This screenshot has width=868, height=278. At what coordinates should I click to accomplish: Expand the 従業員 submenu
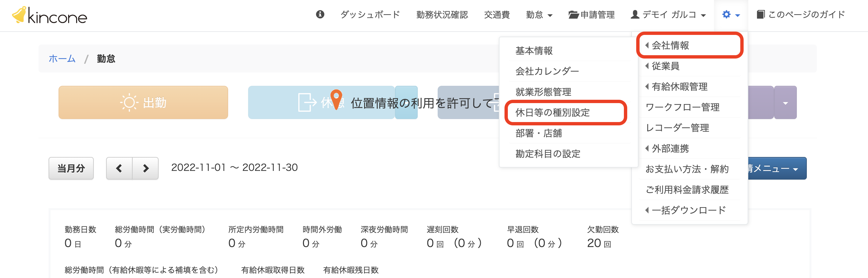665,66
